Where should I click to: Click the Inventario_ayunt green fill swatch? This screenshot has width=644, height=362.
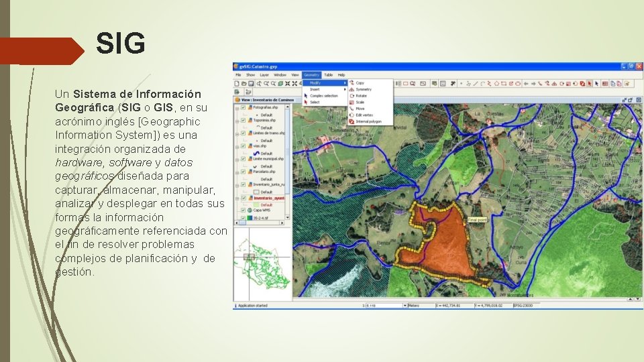(x=257, y=204)
